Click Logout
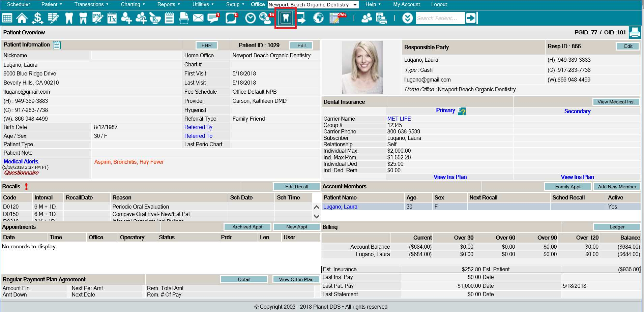This screenshot has width=644, height=312. click(439, 4)
